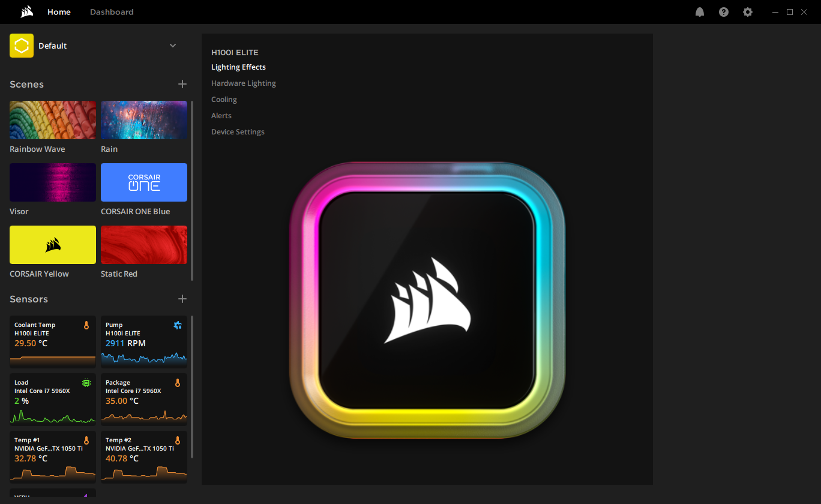821x504 pixels.
Task: Click the Static Red label
Action: 119,274
